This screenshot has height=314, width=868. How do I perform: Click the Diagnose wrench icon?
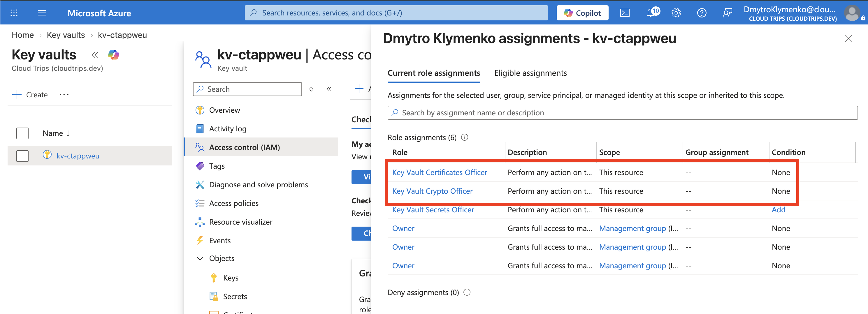[200, 185]
